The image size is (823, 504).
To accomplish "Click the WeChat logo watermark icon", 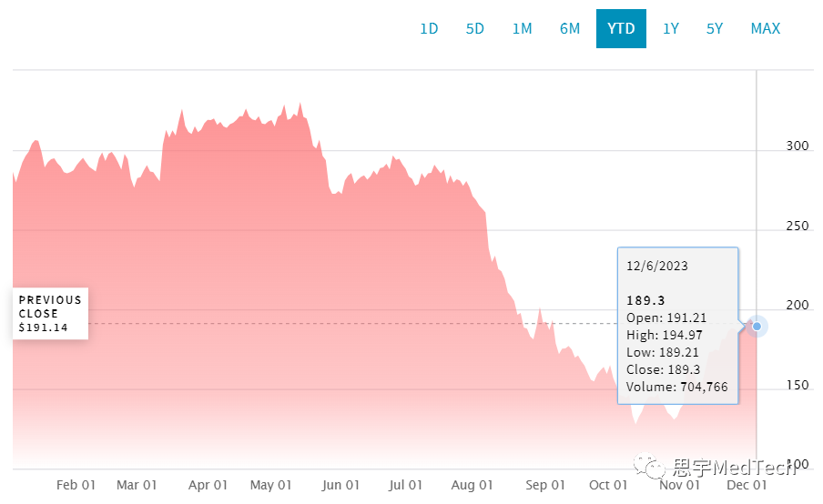I will [x=655, y=468].
